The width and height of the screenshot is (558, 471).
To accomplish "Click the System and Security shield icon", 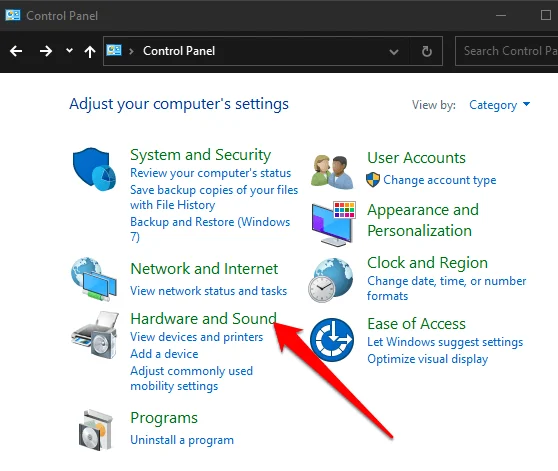I will 94,169.
